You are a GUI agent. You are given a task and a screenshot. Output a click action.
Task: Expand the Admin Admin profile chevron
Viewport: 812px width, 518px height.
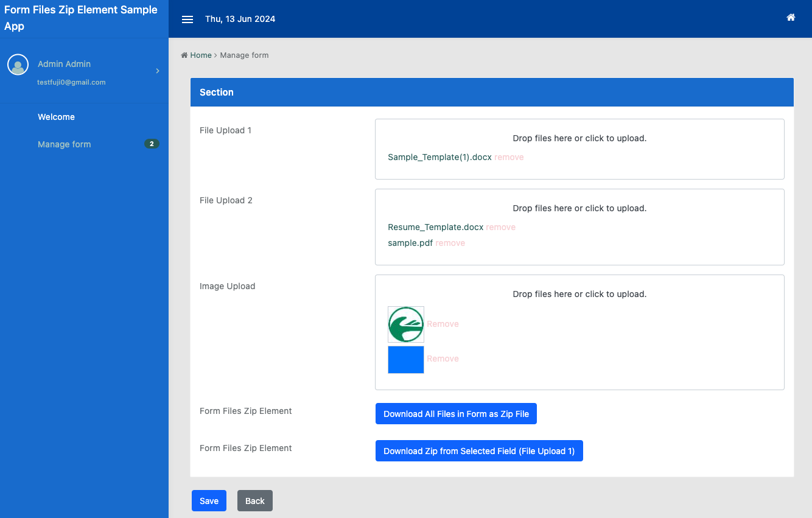pos(158,71)
